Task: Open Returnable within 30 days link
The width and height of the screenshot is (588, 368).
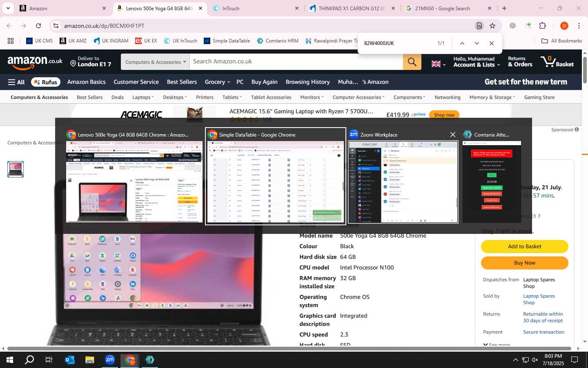Action: coord(543,317)
